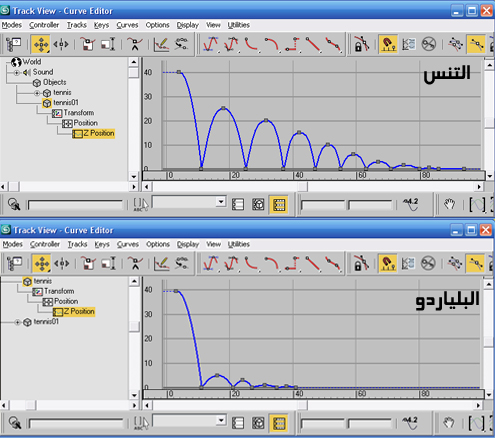Select Draw Curves tool in top editor
The image size is (495, 438).
(162, 44)
